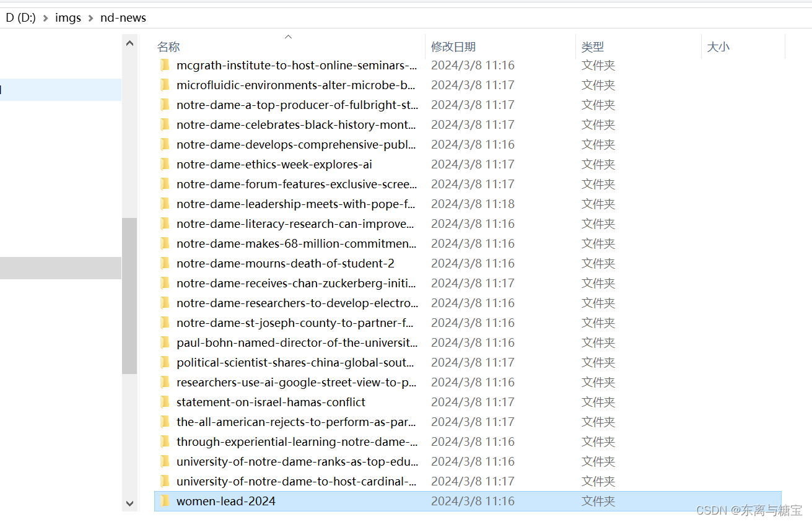Screen dimensions: 812x522
Task: Click folder icon beside notre-dame-st-joseph-county
Action: tap(165, 323)
